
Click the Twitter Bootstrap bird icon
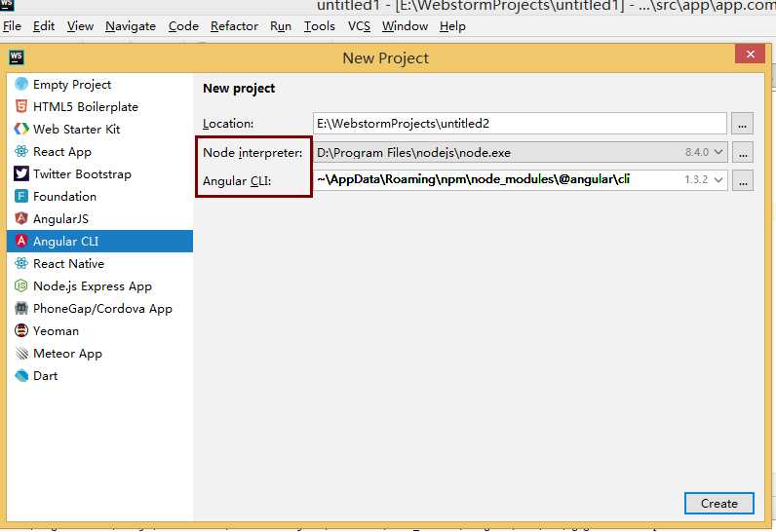tap(21, 174)
